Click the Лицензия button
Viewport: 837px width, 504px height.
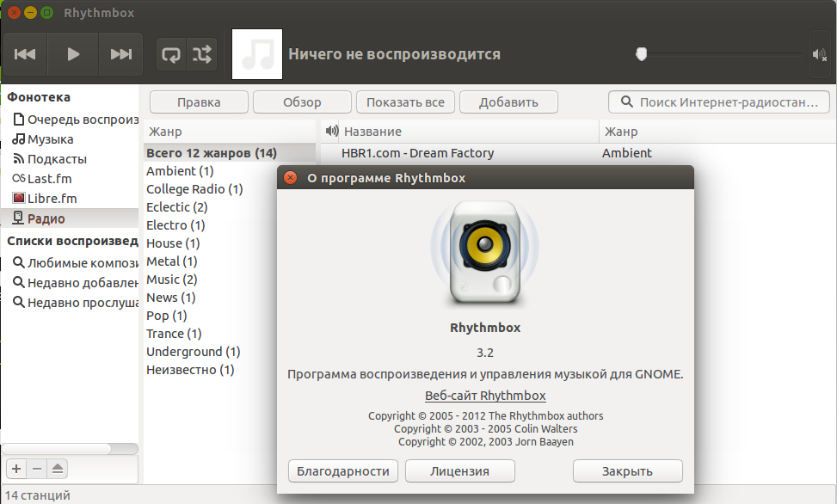(460, 471)
